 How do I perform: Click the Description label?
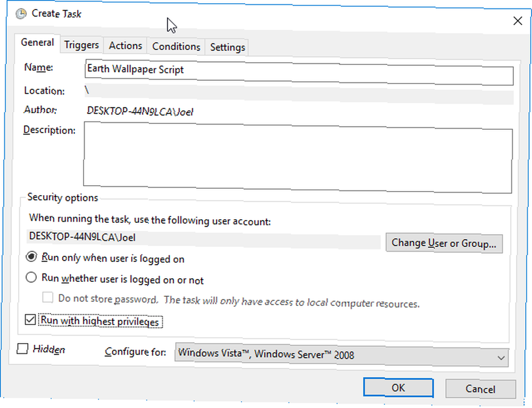point(49,130)
